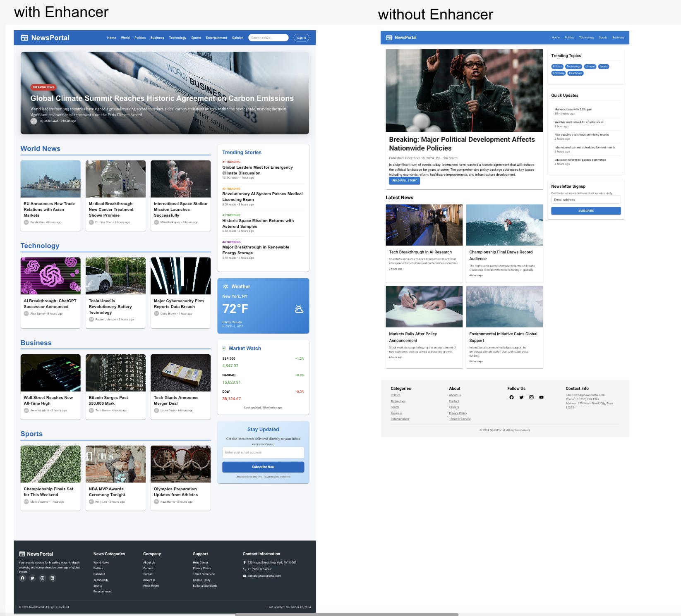Image resolution: width=681 pixels, height=616 pixels.
Task: Click Rachel Johnson author avatar
Action: click(91, 319)
